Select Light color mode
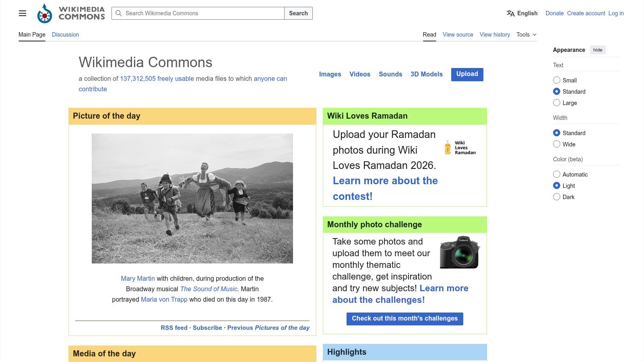The height and width of the screenshot is (362, 644). tap(557, 185)
